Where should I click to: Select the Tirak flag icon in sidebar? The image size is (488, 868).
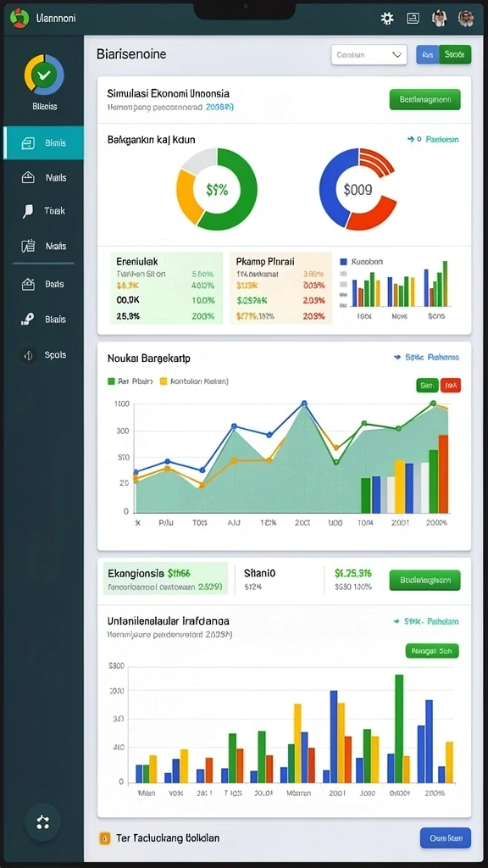click(x=28, y=211)
